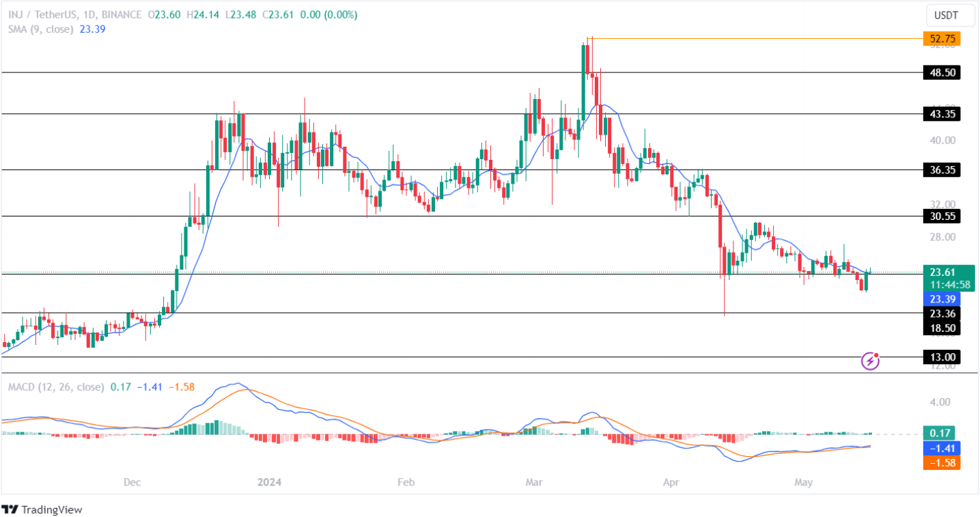Click the 40.00 price axis tick
This screenshot has height=517, width=980.
(944, 141)
